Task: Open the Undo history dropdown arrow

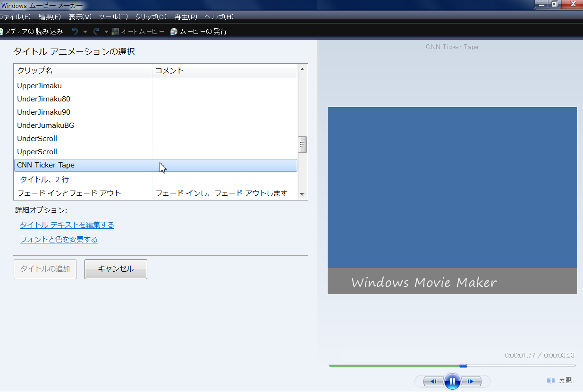Action: 85,32
